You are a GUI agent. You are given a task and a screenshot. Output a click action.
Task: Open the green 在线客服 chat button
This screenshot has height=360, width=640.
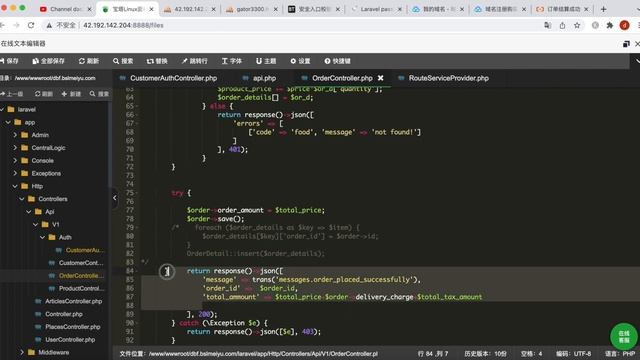tap(624, 337)
